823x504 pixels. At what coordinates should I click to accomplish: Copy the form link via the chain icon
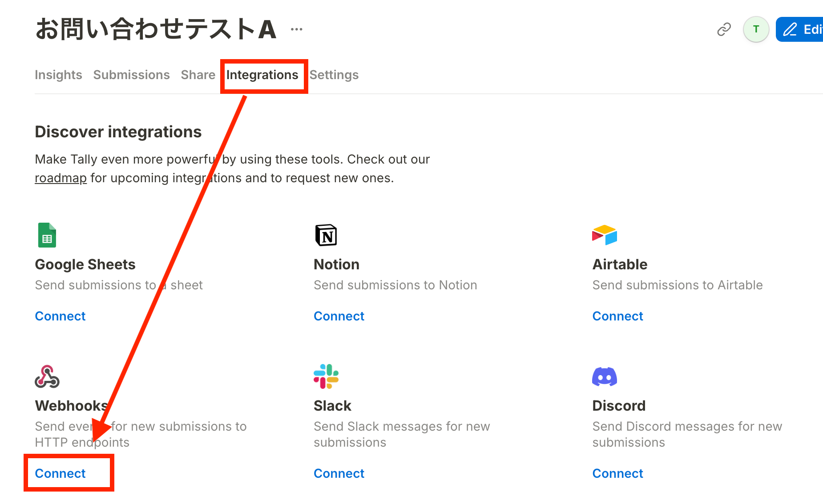point(724,29)
